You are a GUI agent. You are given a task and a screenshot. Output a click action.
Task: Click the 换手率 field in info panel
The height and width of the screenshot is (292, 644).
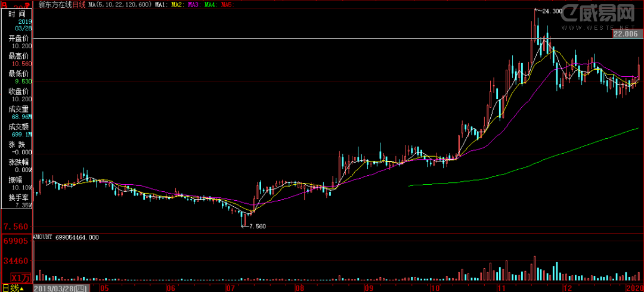click(18, 197)
